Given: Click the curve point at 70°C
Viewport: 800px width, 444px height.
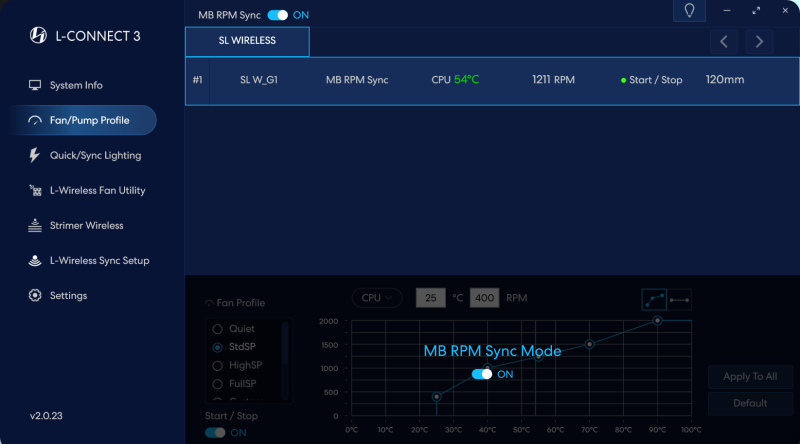Looking at the screenshot, I should tap(589, 344).
